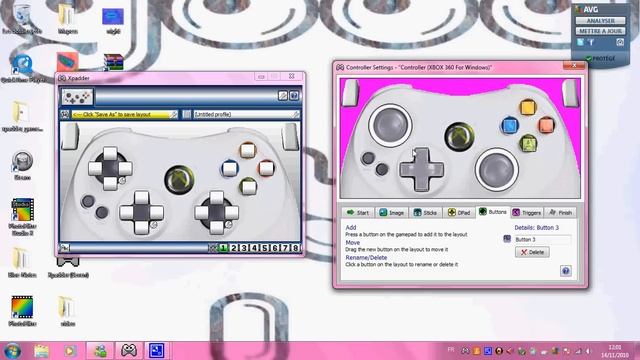Open the Xpadder (5.3) desktop shortcut
Viewport: 640px width, 360px height.
(68, 267)
